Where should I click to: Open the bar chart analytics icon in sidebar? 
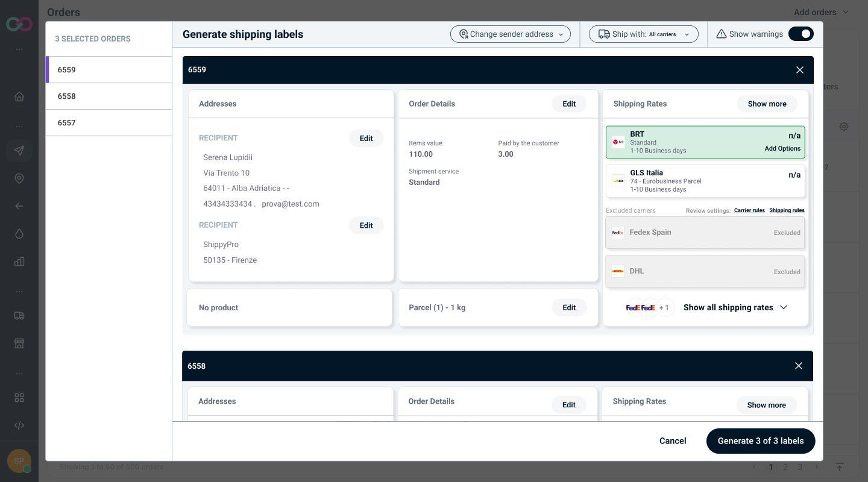coord(19,261)
